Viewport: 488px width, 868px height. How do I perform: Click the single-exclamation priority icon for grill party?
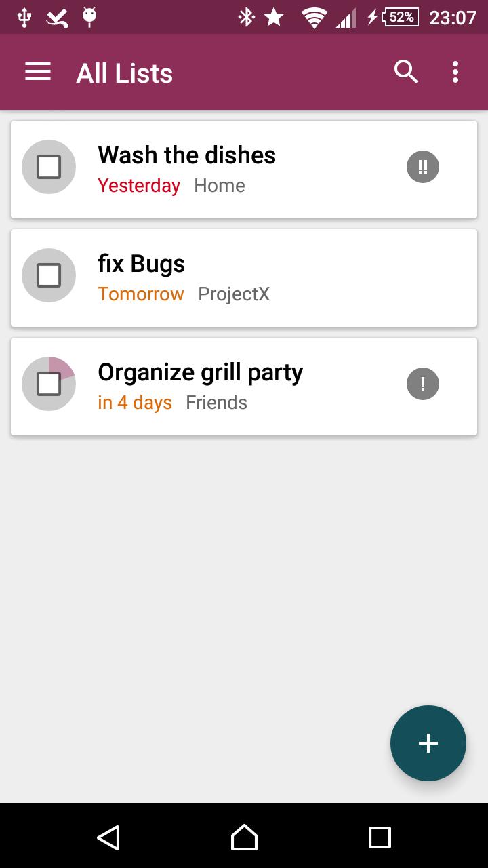pyautogui.click(x=423, y=384)
